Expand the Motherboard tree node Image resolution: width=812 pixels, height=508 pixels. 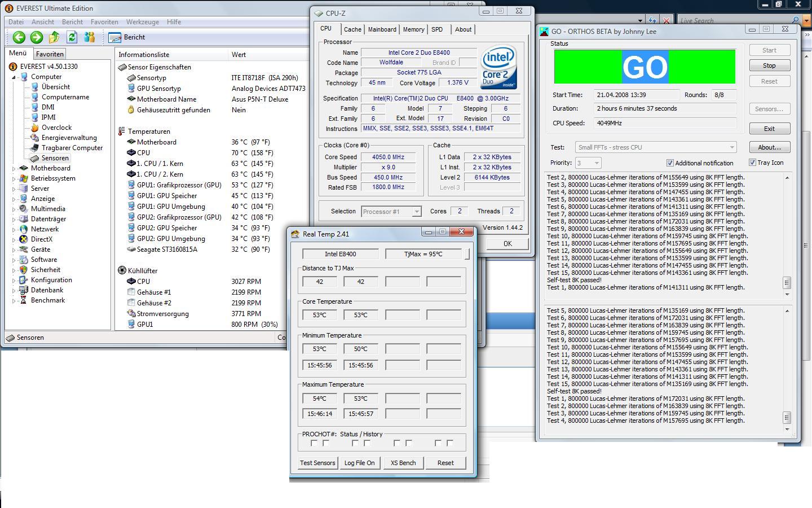[x=15, y=168]
